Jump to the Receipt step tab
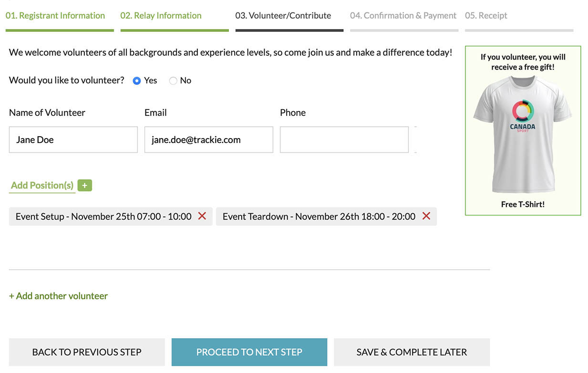Viewport: 588px width, 373px height. click(x=486, y=16)
